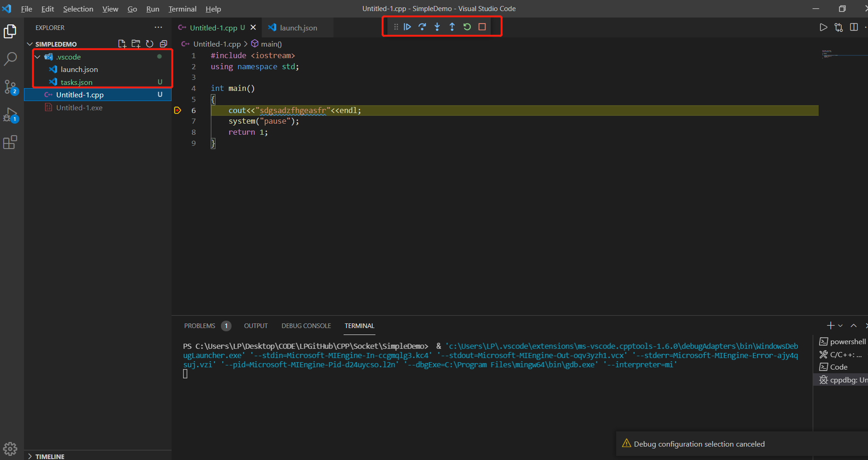This screenshot has height=460, width=868.
Task: Create a new file in SIMPLEDEMO
Action: (x=122, y=44)
